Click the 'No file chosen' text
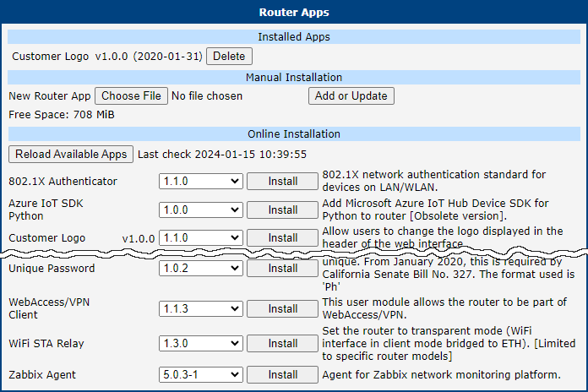 pyautogui.click(x=207, y=96)
